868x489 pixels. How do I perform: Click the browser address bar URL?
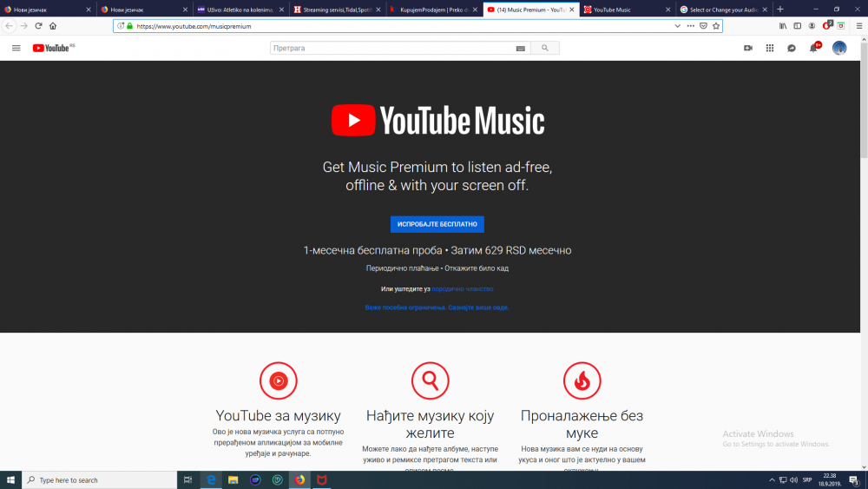194,26
